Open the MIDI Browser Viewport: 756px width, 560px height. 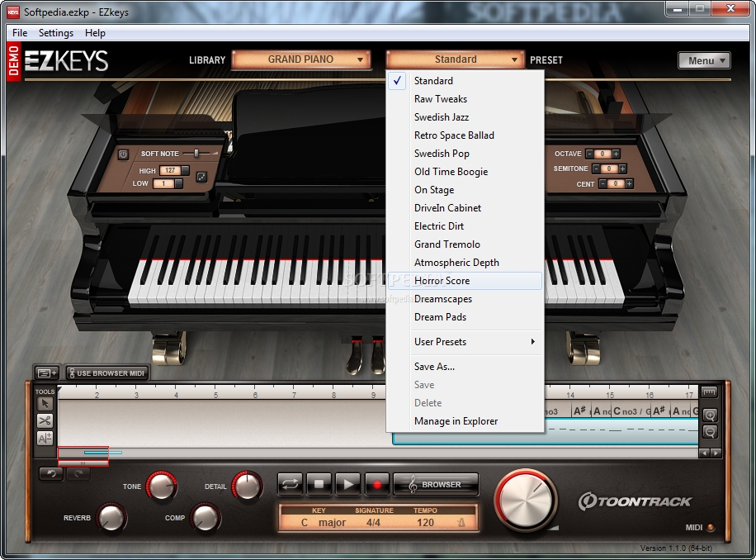tap(437, 484)
